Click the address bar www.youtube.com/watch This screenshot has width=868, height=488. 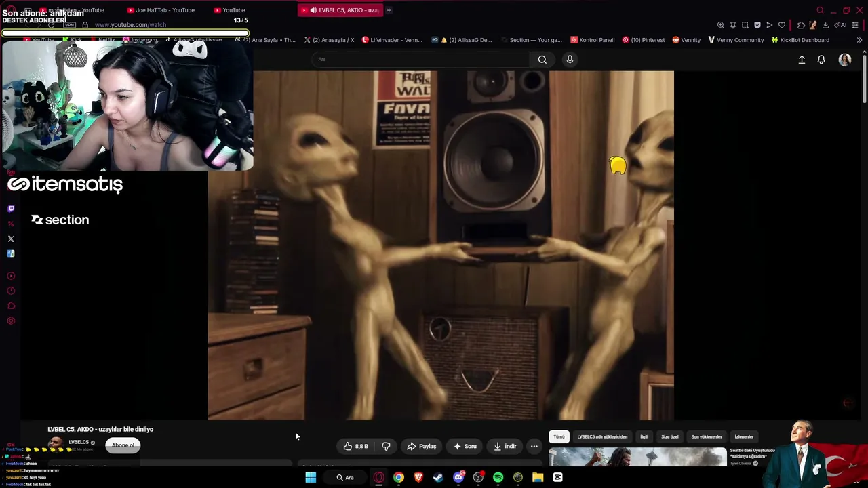click(x=130, y=25)
